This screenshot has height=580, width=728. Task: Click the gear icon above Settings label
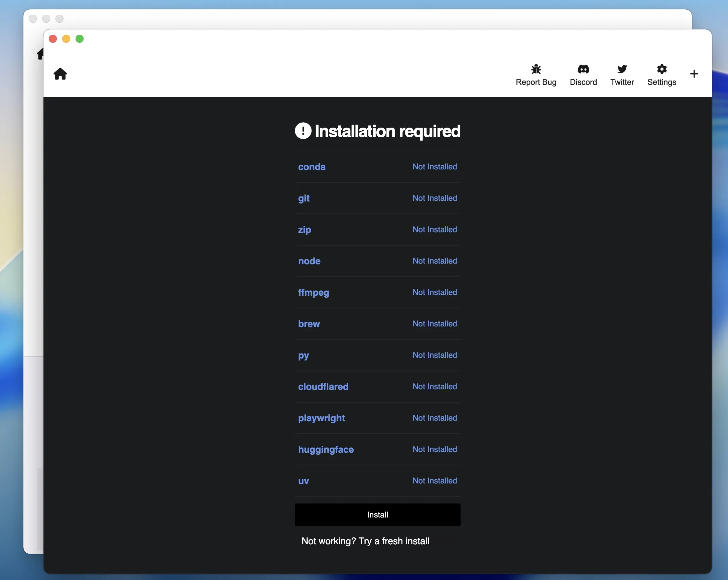[x=661, y=68]
